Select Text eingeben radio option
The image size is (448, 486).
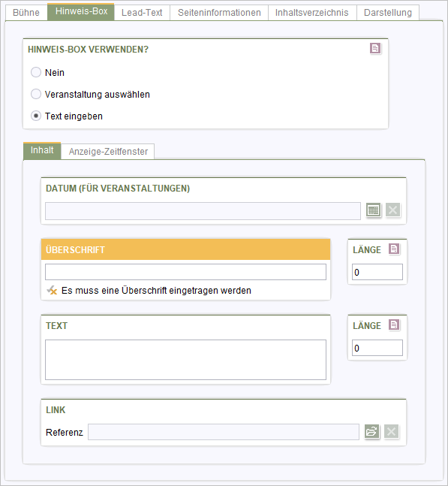(x=36, y=116)
